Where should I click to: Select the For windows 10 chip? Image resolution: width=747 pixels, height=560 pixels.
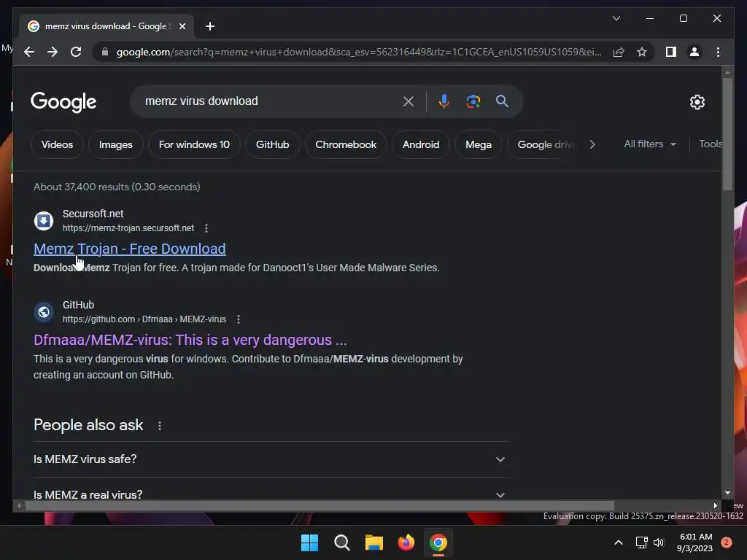tap(194, 144)
